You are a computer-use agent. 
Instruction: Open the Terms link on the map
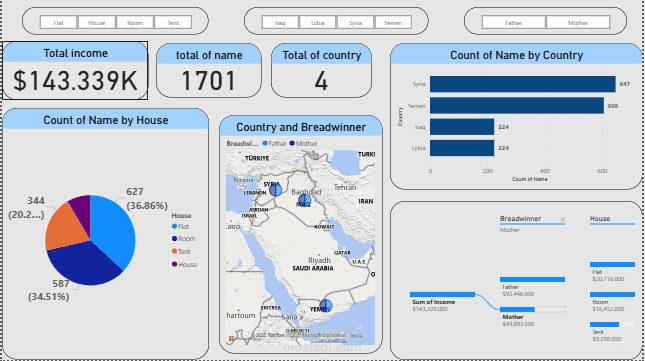[x=356, y=335]
